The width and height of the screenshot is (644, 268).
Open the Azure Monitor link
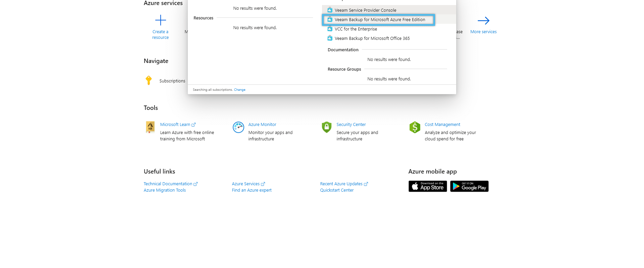(262, 125)
